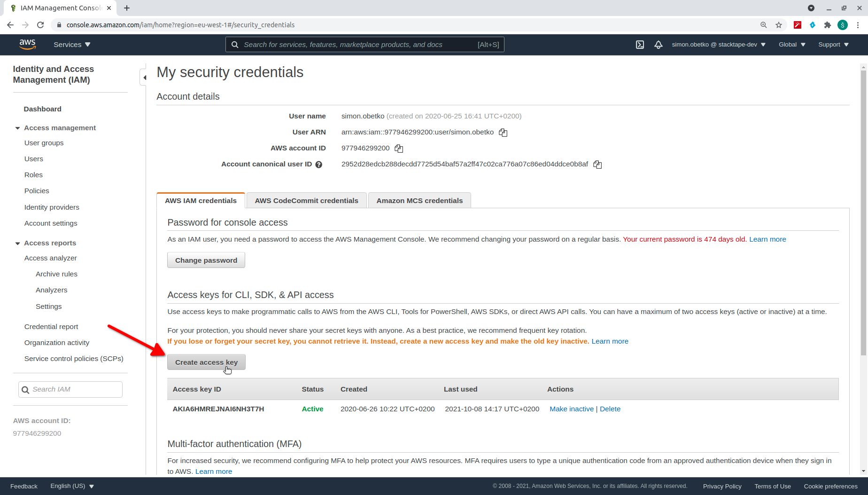868x495 pixels.
Task: Reload the current page
Action: coord(41,25)
